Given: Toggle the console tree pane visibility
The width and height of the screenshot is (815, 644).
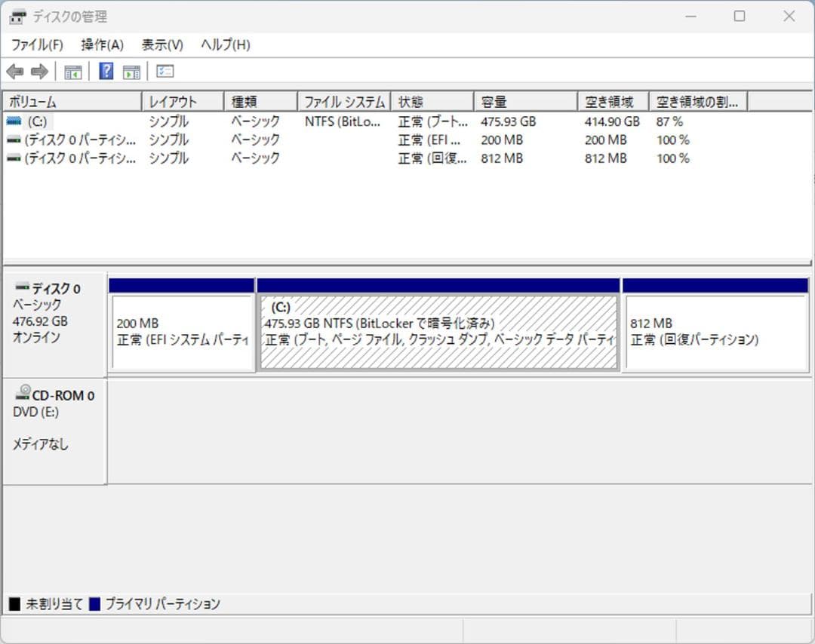Looking at the screenshot, I should point(72,71).
